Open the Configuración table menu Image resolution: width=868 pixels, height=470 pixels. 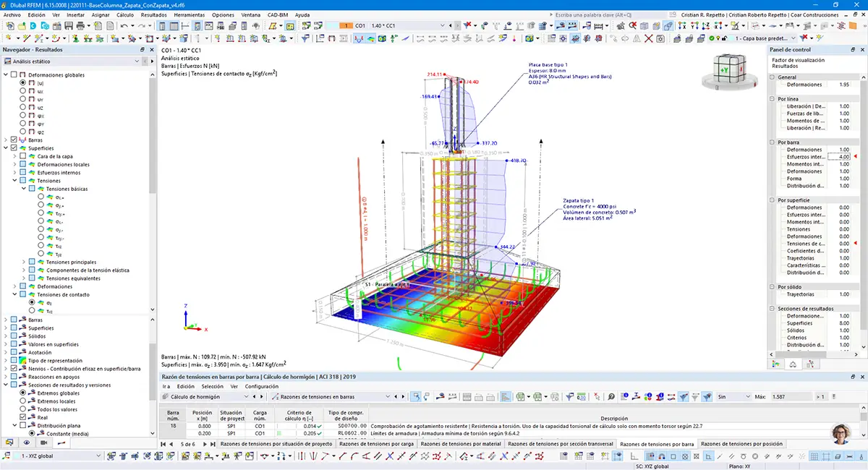[261, 386]
